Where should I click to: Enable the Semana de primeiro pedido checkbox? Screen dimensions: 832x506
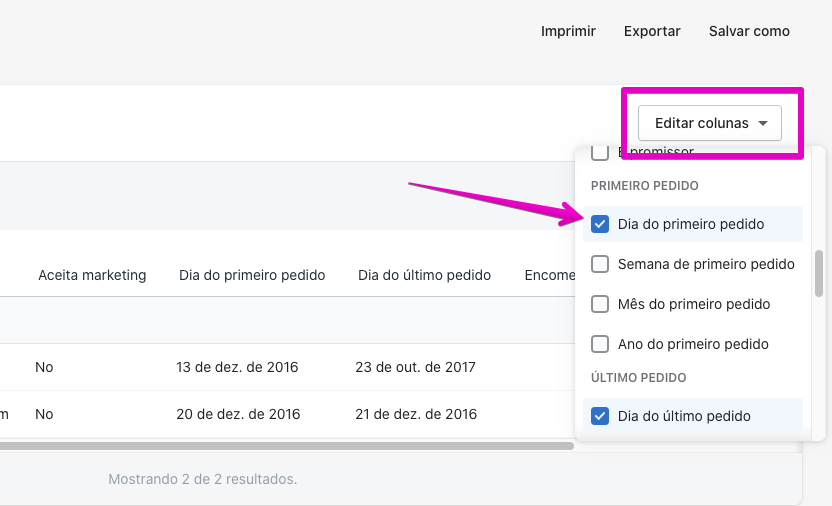[x=600, y=264]
